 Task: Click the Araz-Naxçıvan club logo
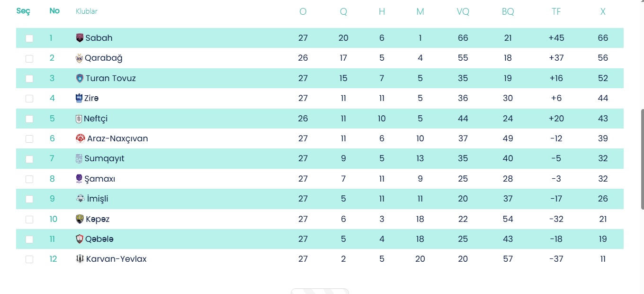coord(80,138)
